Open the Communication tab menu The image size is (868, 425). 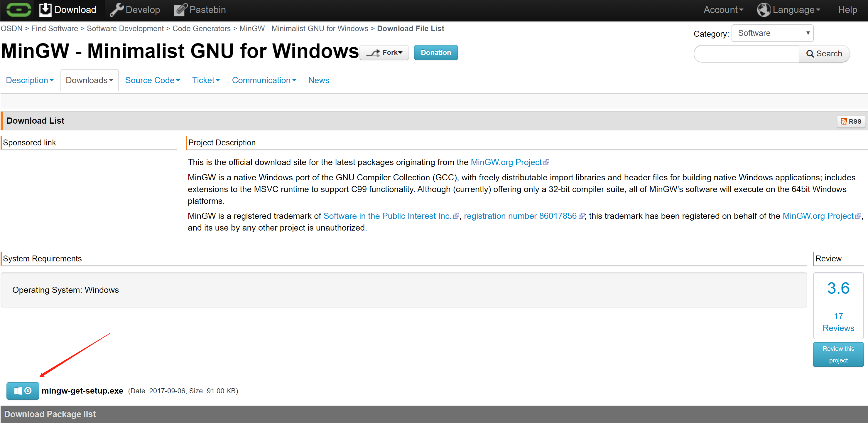click(x=264, y=80)
